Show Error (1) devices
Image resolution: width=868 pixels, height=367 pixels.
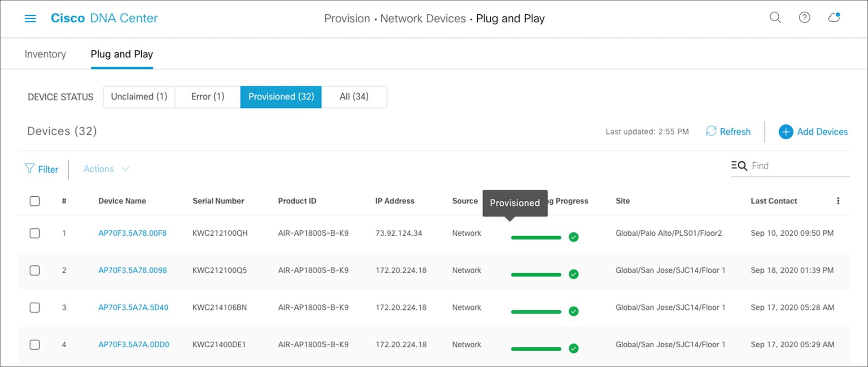pyautogui.click(x=208, y=97)
